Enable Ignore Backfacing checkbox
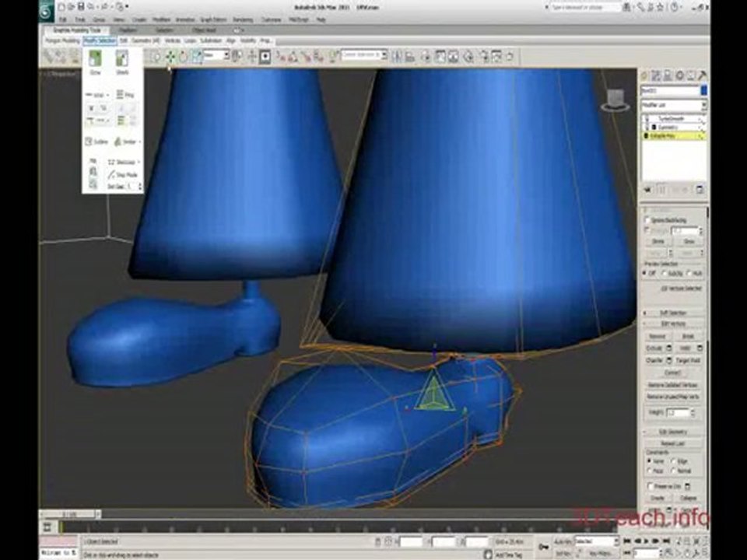The height and width of the screenshot is (560, 747). pos(647,220)
